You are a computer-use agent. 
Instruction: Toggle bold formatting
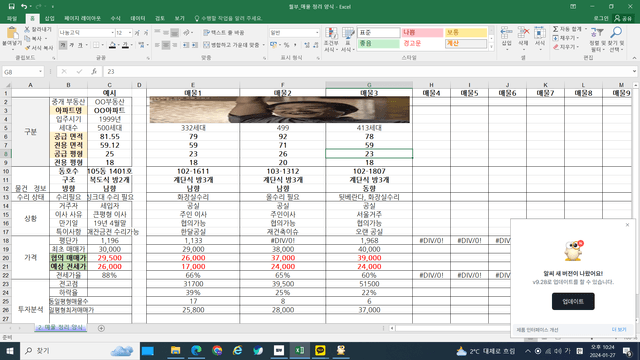(63, 45)
